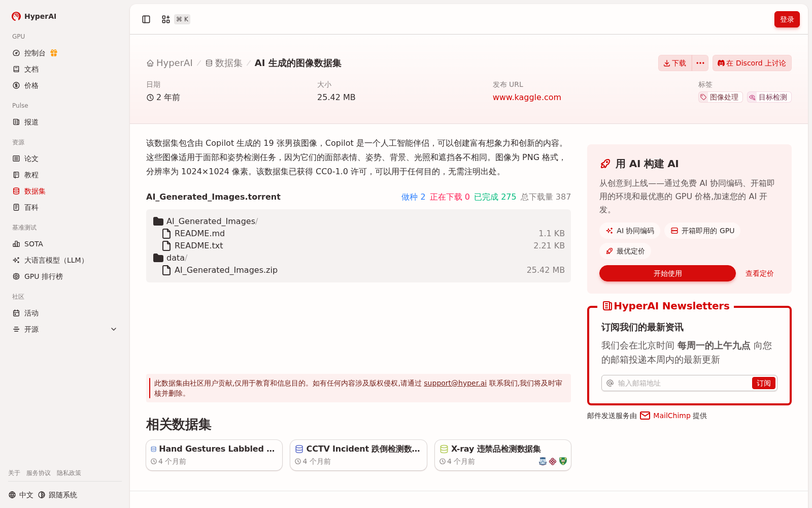Image resolution: width=812 pixels, height=508 pixels.
Task: Click the HyperAI logo in sidebar
Action: point(34,16)
